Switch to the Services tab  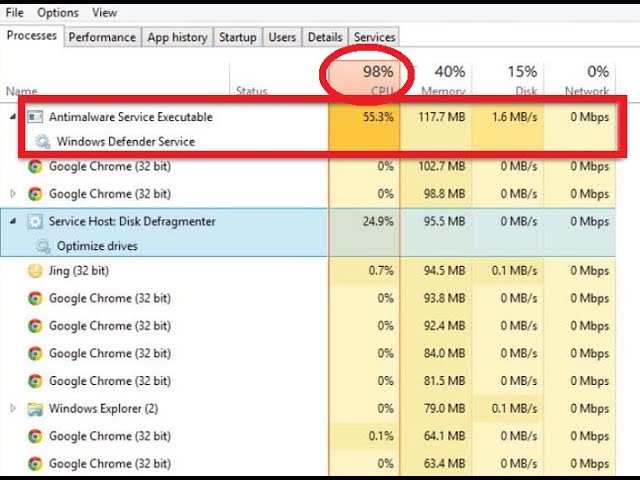tap(374, 37)
